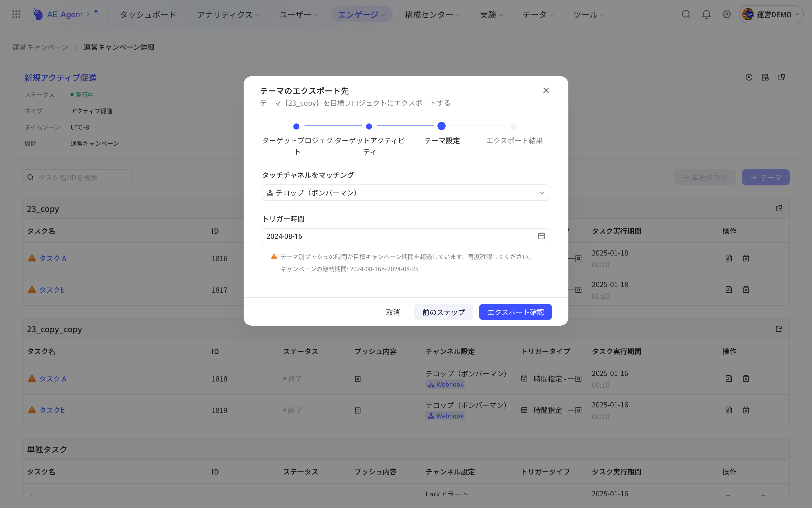Delete task 1819 with trash icon
This screenshot has width=812, height=508.
[x=746, y=410]
